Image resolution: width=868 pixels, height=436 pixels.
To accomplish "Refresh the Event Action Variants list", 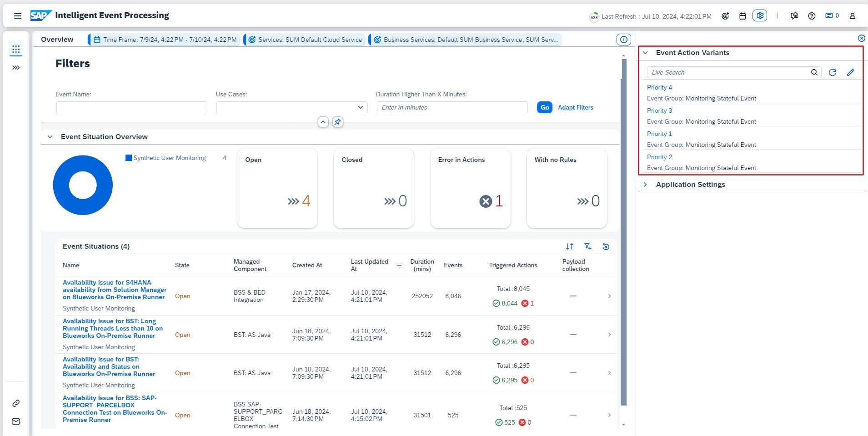I will pos(832,72).
